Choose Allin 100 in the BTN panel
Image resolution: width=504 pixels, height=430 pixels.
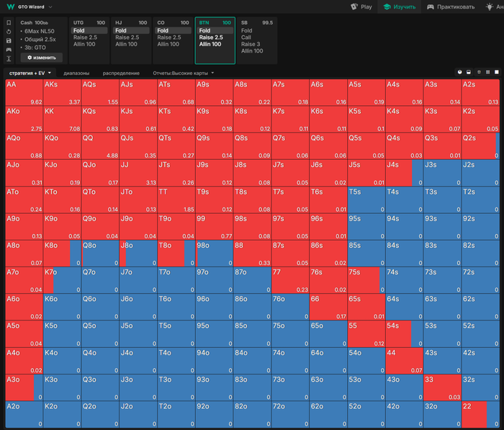point(210,44)
